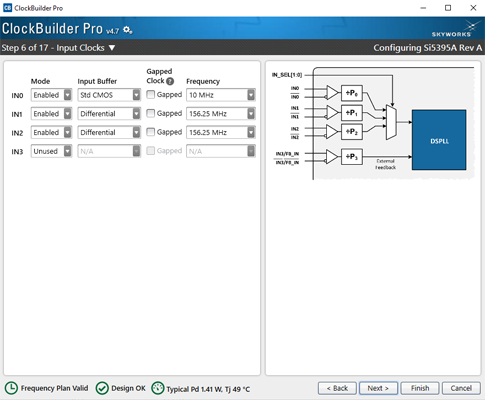
Task: Click the disabled Gapped checkbox for IN3
Action: click(x=151, y=151)
